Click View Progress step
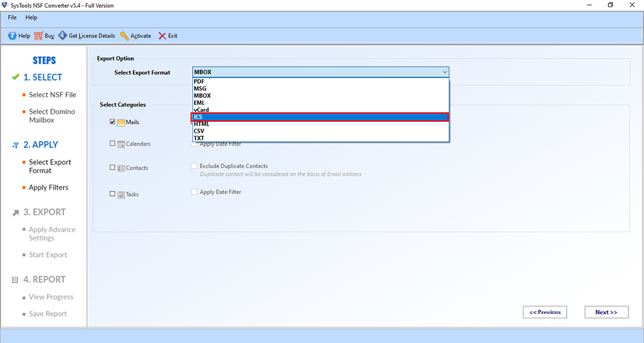644x343 pixels. click(51, 297)
